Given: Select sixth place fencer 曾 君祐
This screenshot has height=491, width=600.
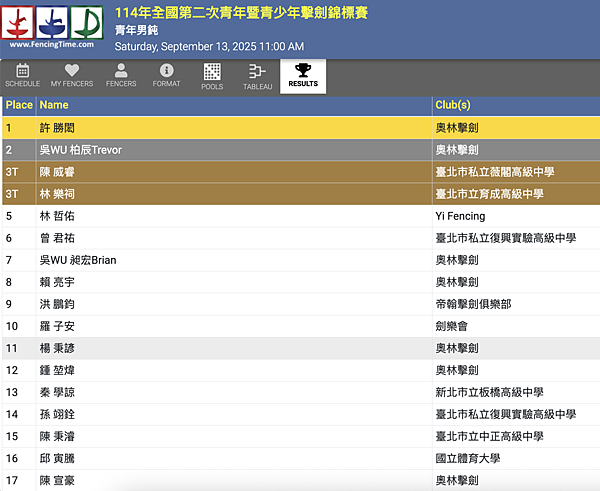Looking at the screenshot, I should point(57,238).
